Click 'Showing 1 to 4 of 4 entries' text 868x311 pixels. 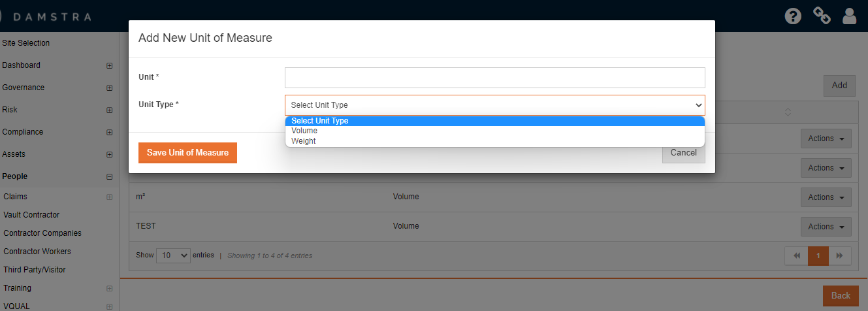(x=270, y=255)
